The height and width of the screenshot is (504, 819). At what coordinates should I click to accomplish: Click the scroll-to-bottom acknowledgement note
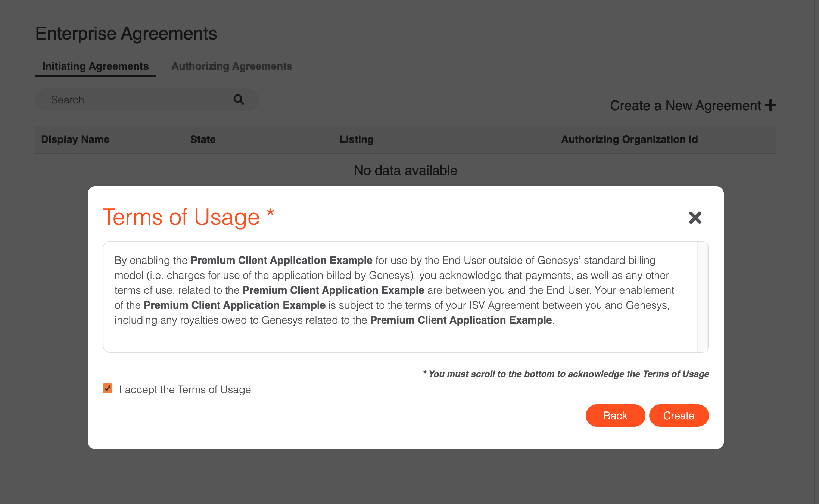[x=566, y=374]
